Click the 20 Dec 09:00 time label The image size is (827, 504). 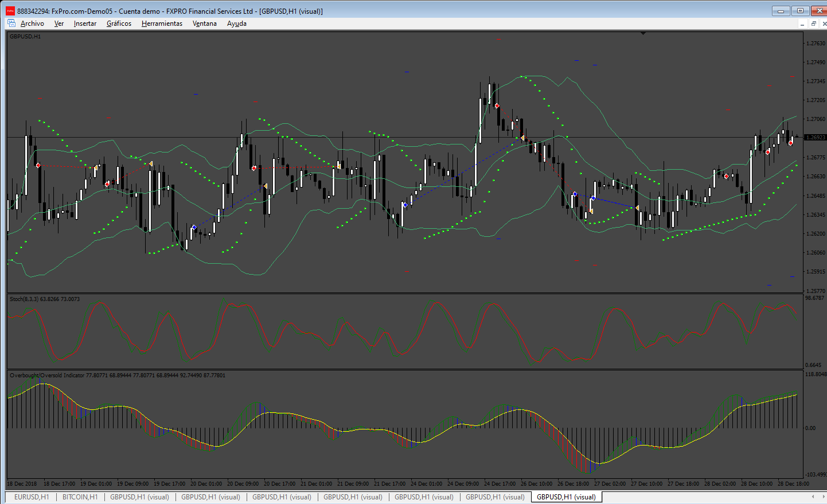[x=243, y=484]
